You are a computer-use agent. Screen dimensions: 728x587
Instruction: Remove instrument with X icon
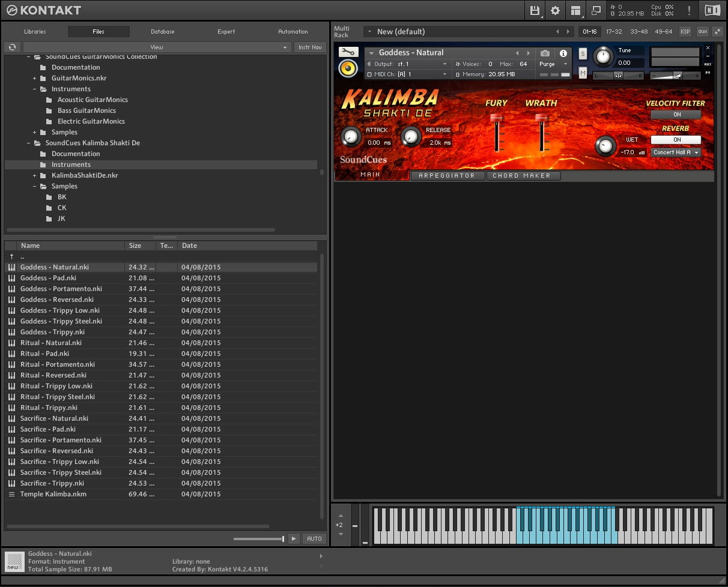click(x=708, y=47)
